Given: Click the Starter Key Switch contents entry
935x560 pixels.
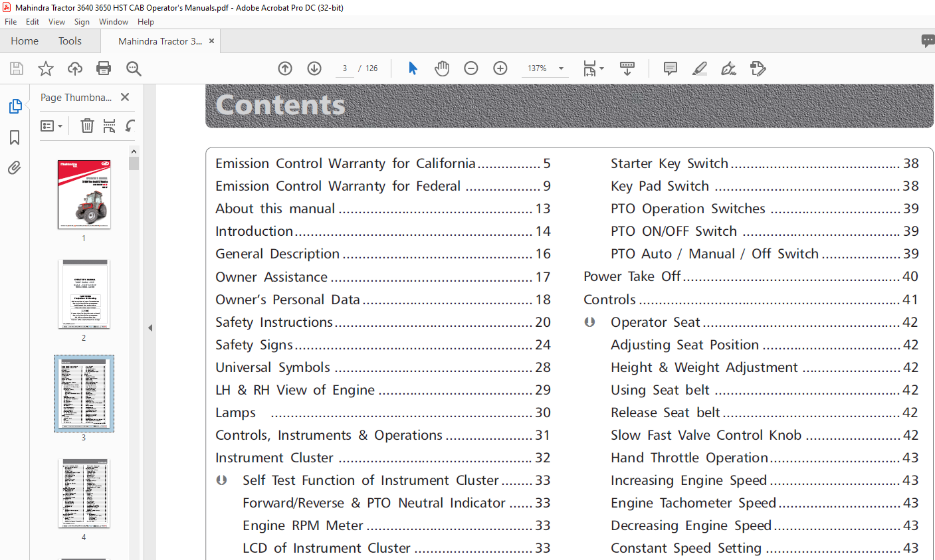Looking at the screenshot, I should coord(765,163).
